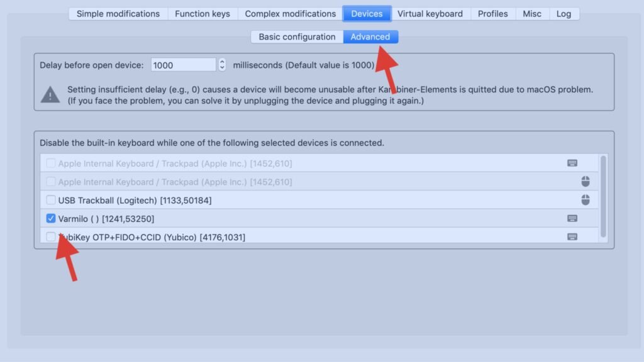Image resolution: width=644 pixels, height=362 pixels.
Task: Disable the Varmilo device checkbox
Action: (x=51, y=218)
